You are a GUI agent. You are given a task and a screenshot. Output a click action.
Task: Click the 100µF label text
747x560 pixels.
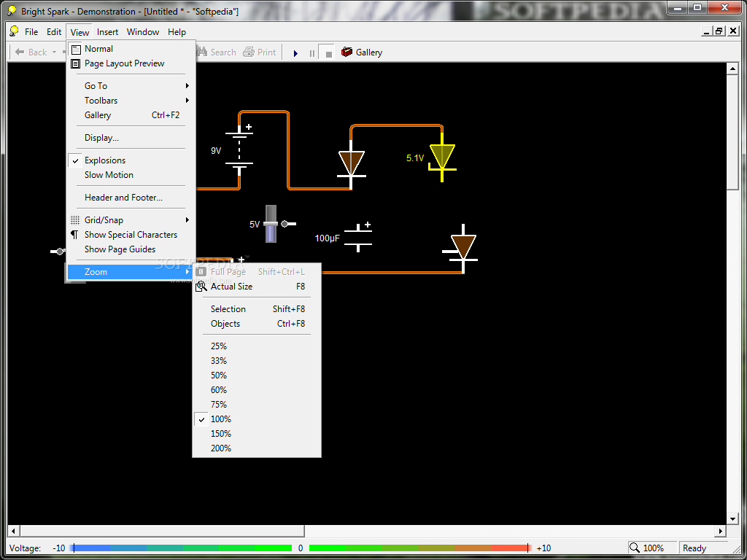pyautogui.click(x=328, y=238)
